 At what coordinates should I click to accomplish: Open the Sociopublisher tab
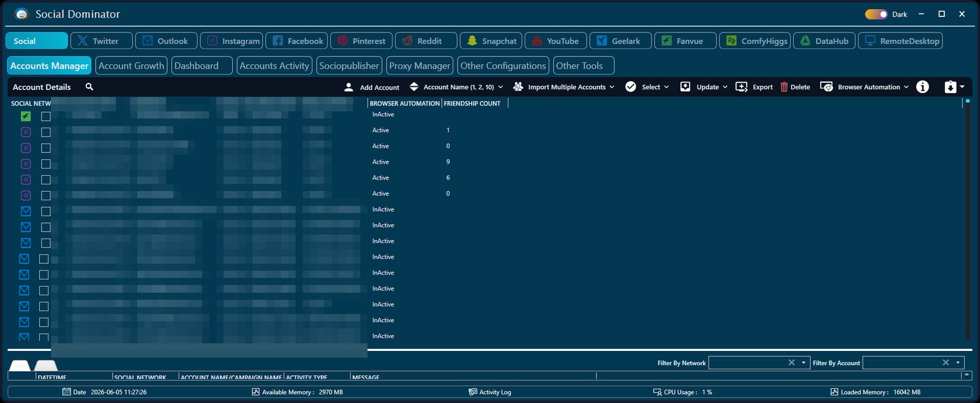tap(349, 66)
